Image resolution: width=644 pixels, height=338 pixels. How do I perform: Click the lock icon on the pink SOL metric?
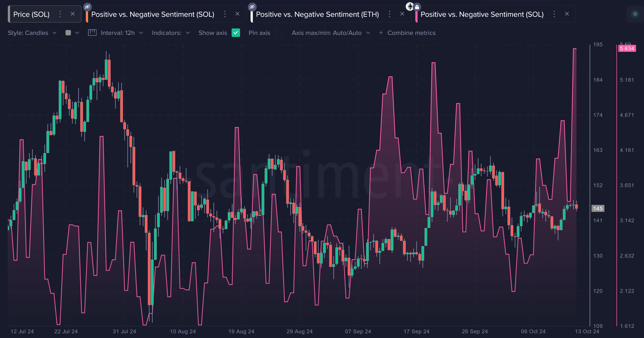click(x=417, y=7)
